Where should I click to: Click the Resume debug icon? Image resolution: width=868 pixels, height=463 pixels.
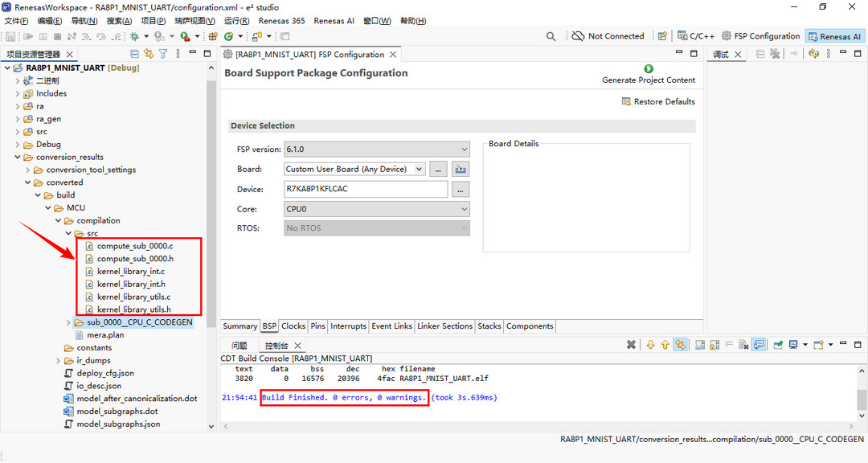coord(27,36)
